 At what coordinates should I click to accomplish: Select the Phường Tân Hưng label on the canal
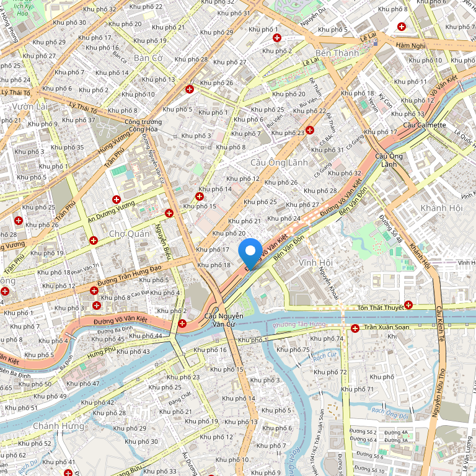click(299, 325)
